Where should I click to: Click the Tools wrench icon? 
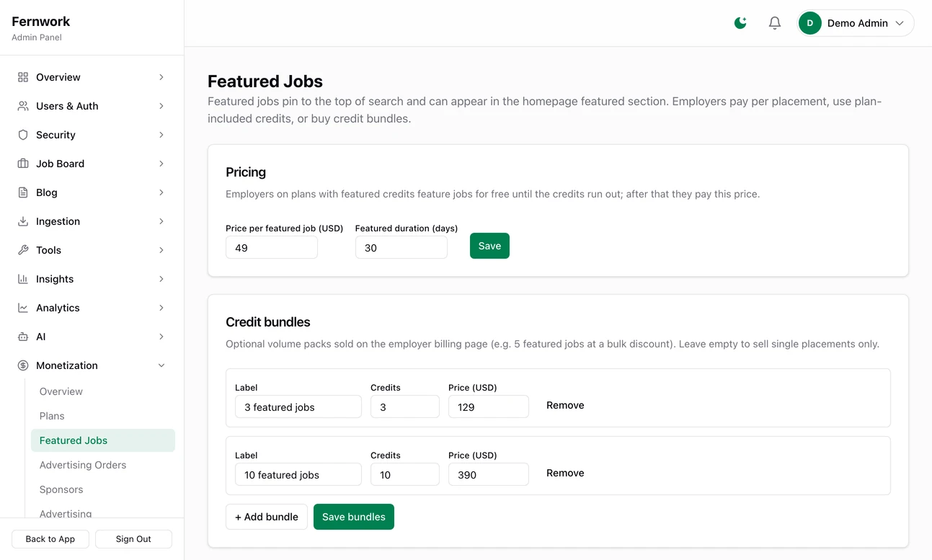23,250
